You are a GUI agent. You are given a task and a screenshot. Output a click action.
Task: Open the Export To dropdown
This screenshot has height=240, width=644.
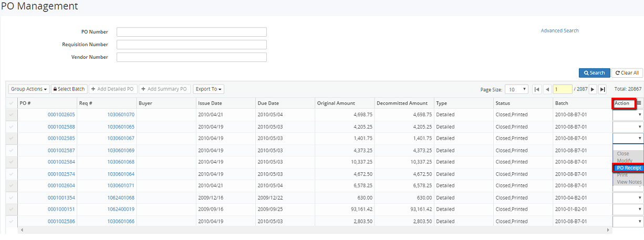click(209, 89)
